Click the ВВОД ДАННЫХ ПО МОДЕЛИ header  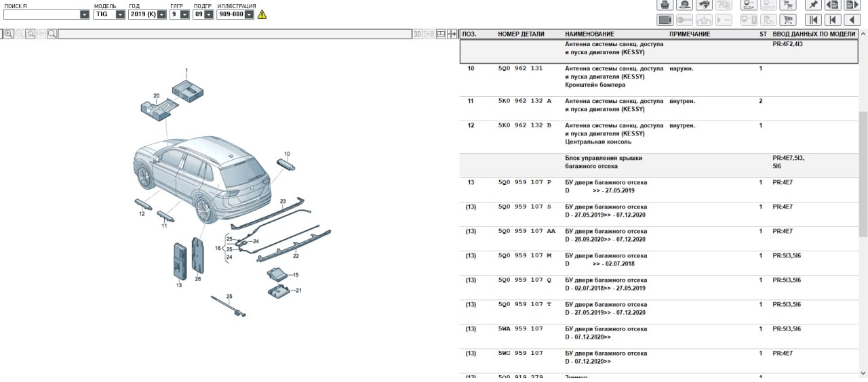(x=814, y=34)
